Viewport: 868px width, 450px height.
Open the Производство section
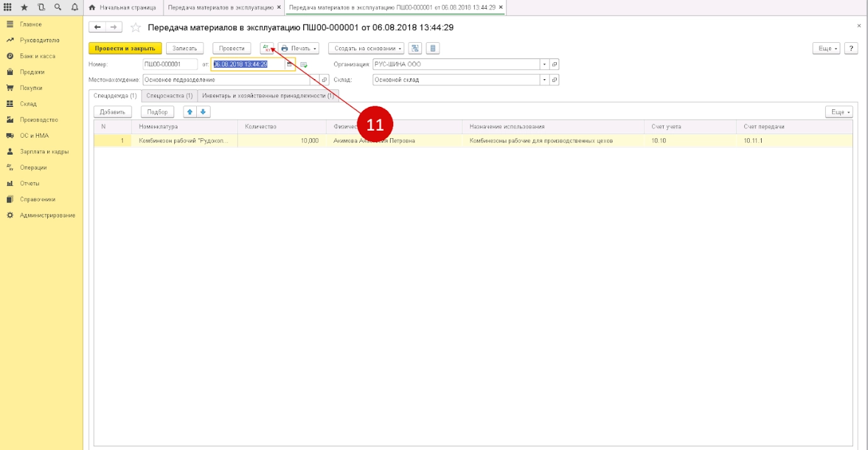tap(39, 119)
